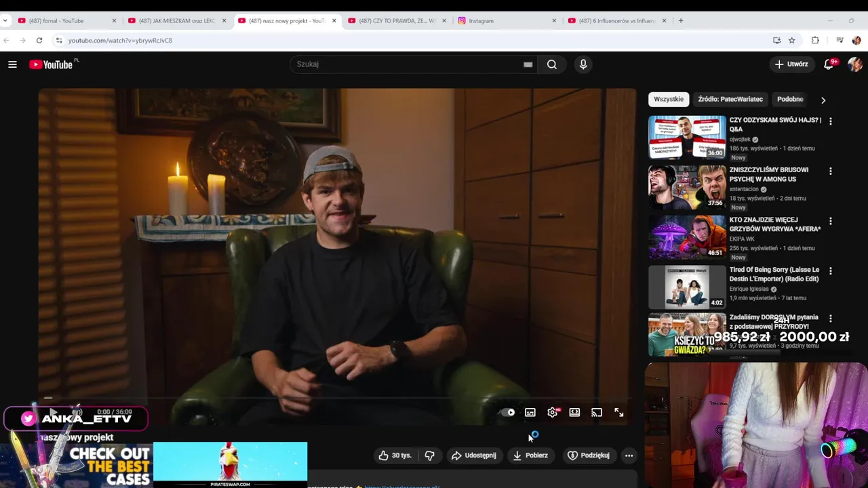Image resolution: width=868 pixels, height=488 pixels.
Task: Open the ZNISZCZYLIŚMY BRUSOWI PSYCHĘ thumbnail
Action: coord(687,188)
